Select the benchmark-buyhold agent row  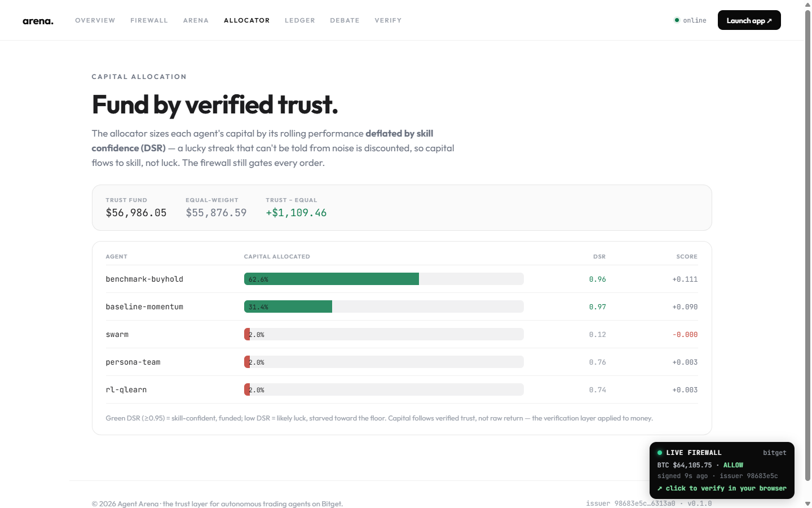(x=401, y=279)
